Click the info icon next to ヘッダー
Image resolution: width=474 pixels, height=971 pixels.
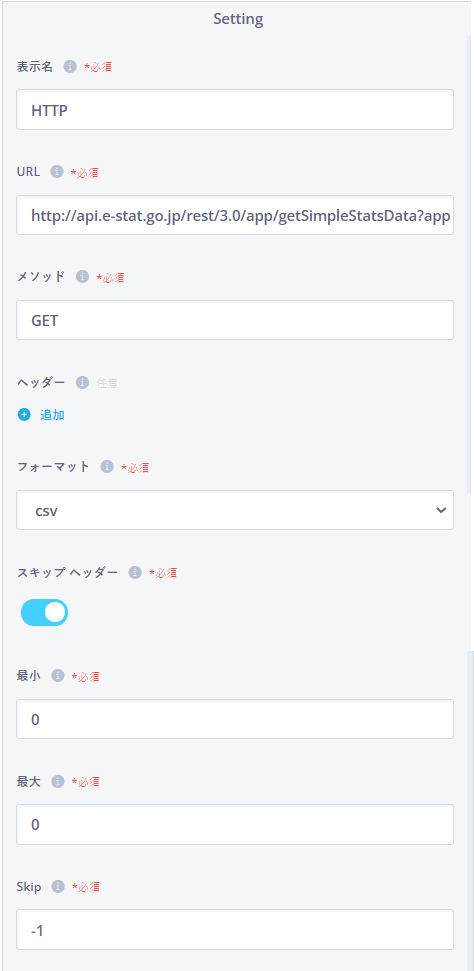82,383
